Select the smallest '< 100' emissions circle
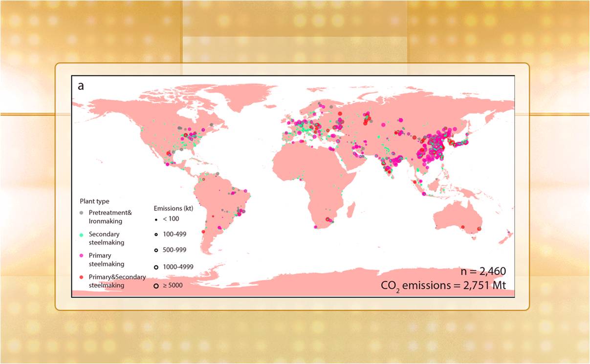The width and height of the screenshot is (590, 364). [x=156, y=218]
